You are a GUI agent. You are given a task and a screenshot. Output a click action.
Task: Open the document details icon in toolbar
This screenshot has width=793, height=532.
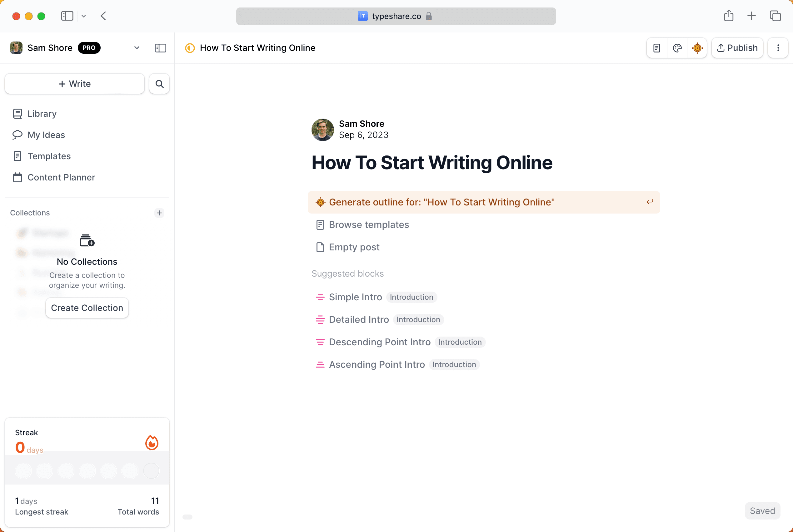[656, 48]
